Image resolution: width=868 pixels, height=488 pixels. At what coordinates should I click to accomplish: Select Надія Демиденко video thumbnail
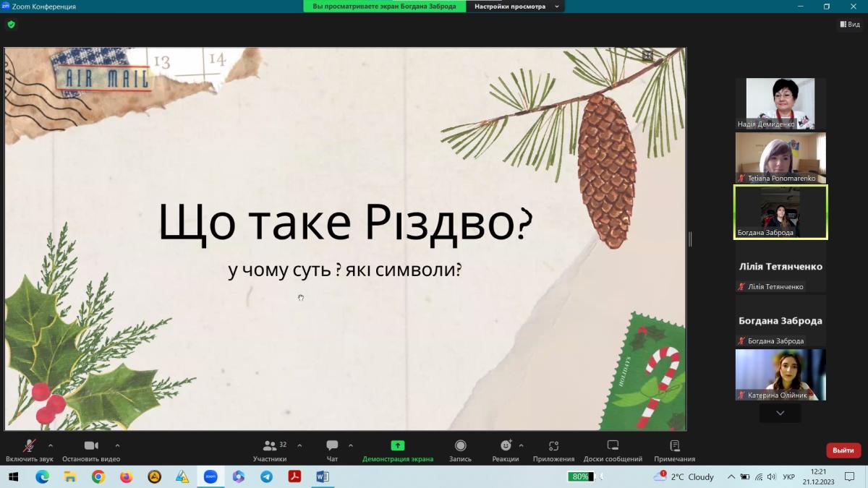click(780, 103)
